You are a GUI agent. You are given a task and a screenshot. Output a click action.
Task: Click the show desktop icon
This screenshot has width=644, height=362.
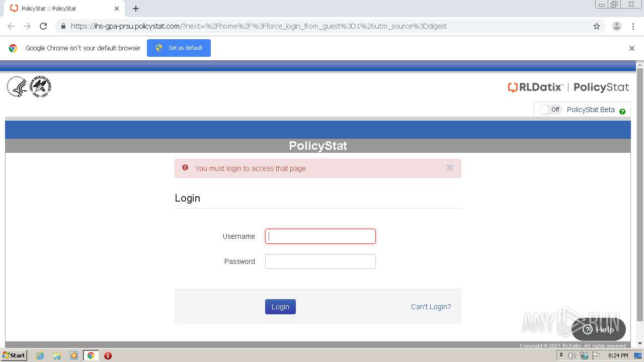[x=638, y=355]
